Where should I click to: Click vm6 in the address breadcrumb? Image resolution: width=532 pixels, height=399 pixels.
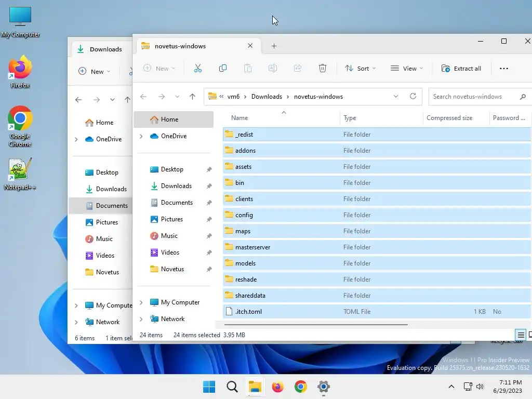pyautogui.click(x=233, y=97)
